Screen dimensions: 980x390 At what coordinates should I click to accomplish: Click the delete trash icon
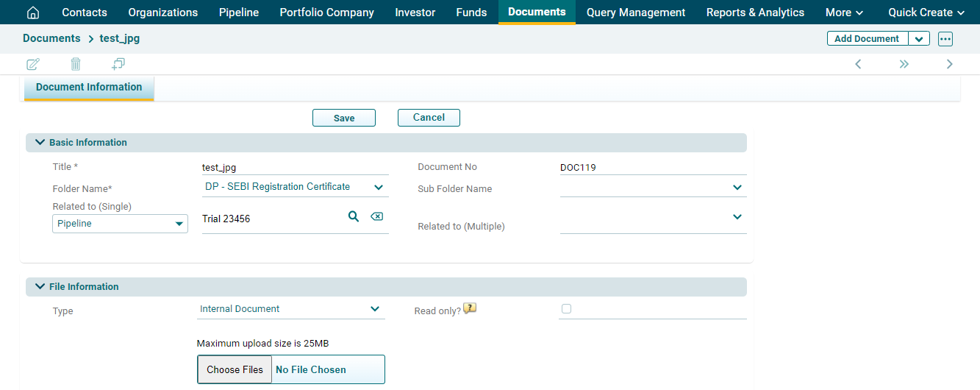coord(76,64)
